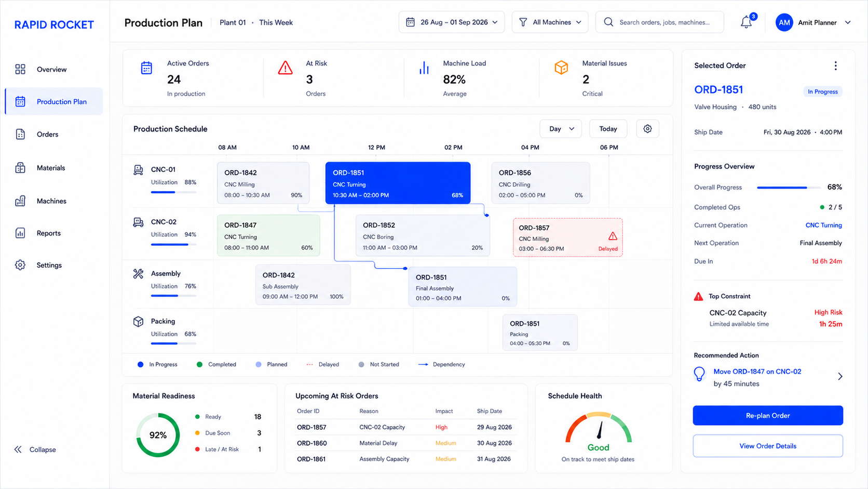This screenshot has height=489, width=868.
Task: Select Orders in sidebar
Action: click(x=47, y=134)
